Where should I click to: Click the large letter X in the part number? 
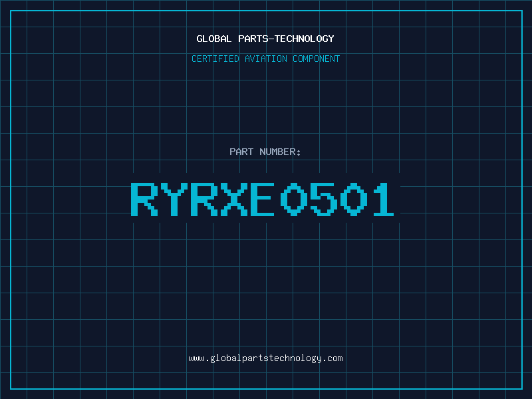click(x=234, y=199)
